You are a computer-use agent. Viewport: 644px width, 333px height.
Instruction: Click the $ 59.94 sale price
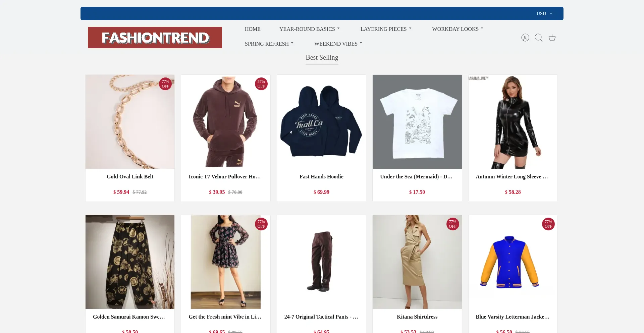[x=121, y=192]
